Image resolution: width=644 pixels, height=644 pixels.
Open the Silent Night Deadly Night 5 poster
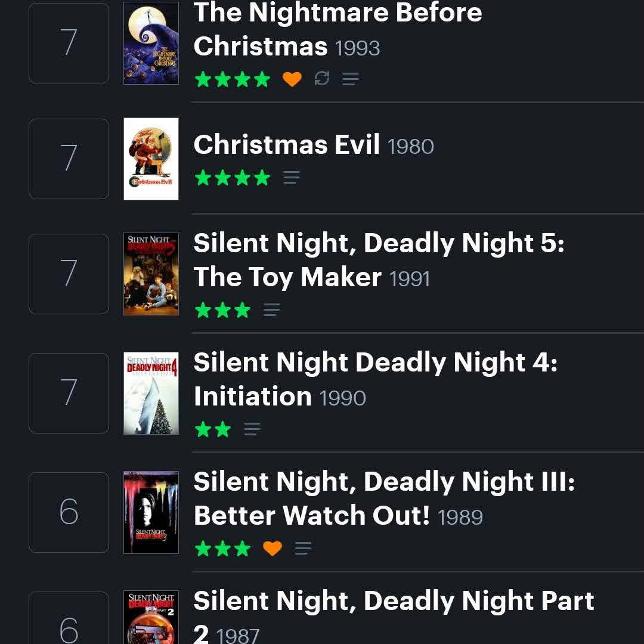[151, 274]
